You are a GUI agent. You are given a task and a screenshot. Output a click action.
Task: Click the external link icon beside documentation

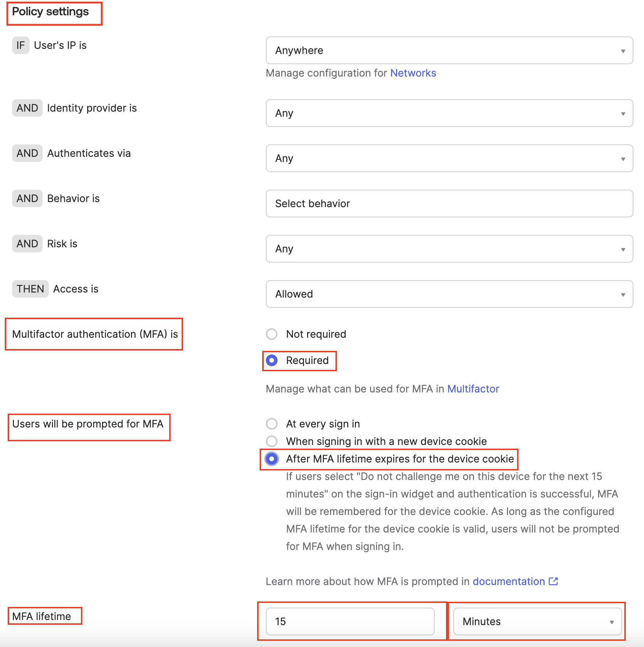point(553,581)
